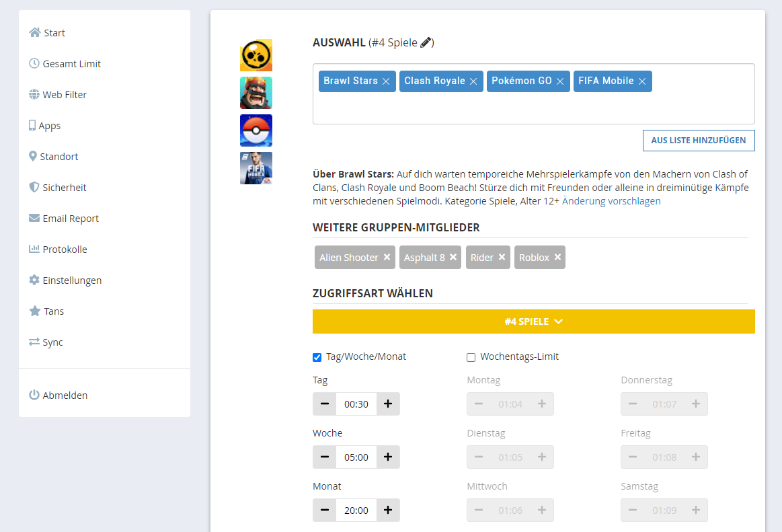The width and height of the screenshot is (782, 532).
Task: Decrease the Samstag limit with minus
Action: pyautogui.click(x=633, y=510)
